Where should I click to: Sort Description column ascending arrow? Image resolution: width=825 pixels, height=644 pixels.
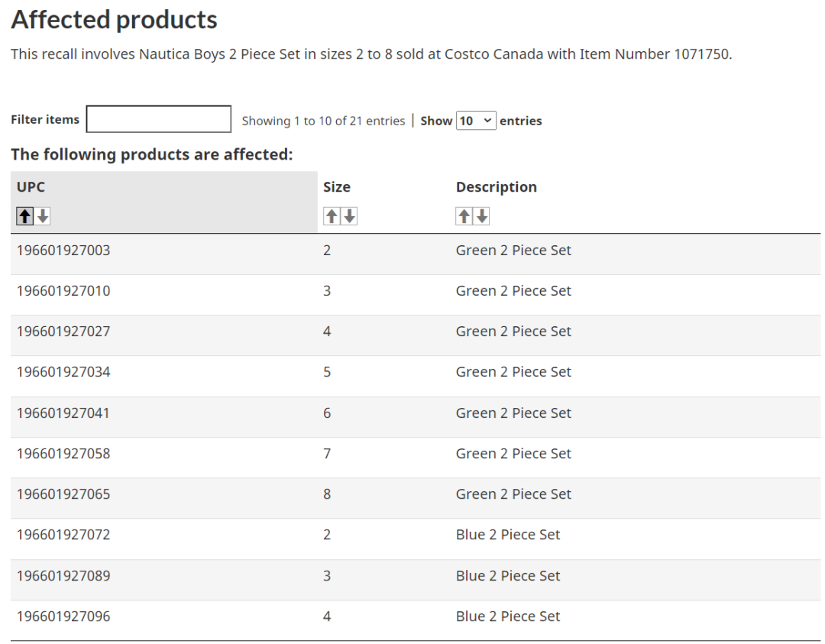click(464, 217)
